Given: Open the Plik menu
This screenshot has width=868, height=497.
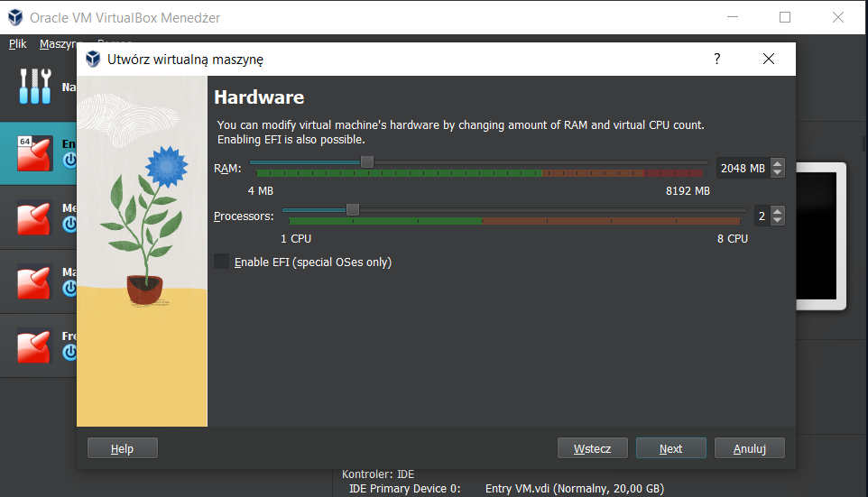Looking at the screenshot, I should (18, 43).
